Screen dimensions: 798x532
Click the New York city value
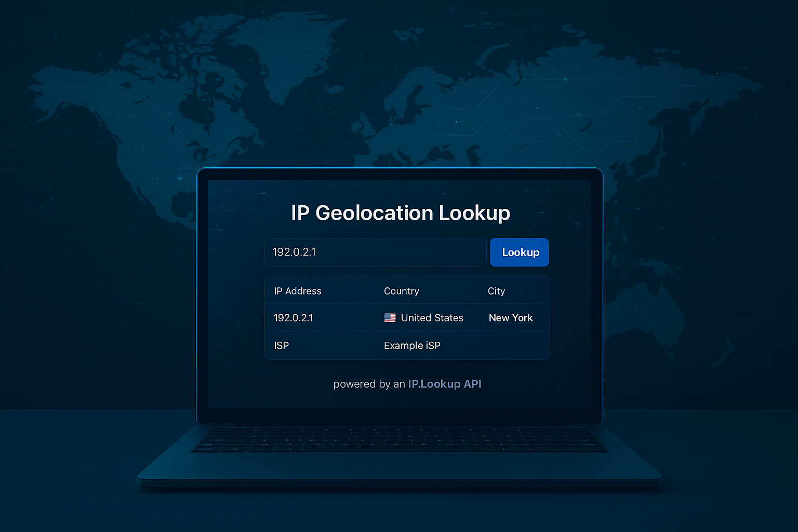point(511,317)
